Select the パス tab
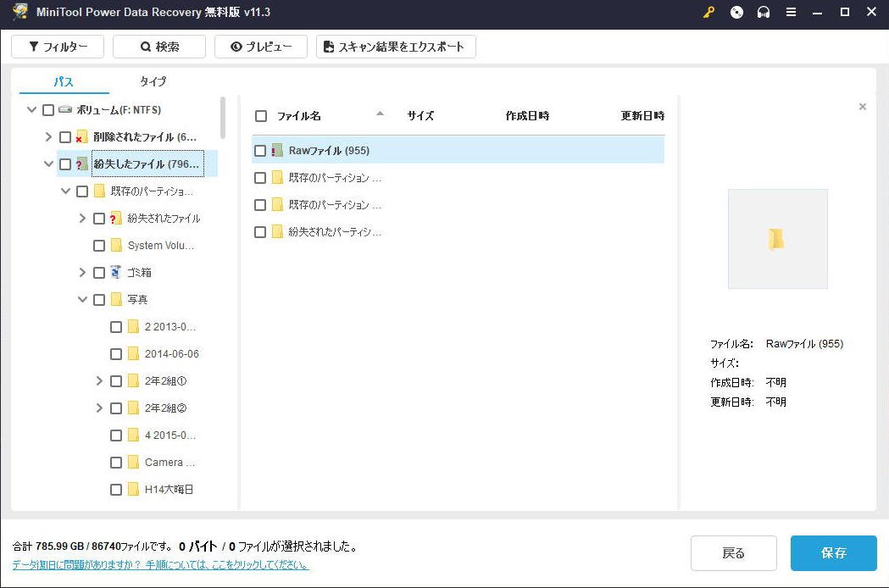The height and width of the screenshot is (588, 889). (64, 82)
